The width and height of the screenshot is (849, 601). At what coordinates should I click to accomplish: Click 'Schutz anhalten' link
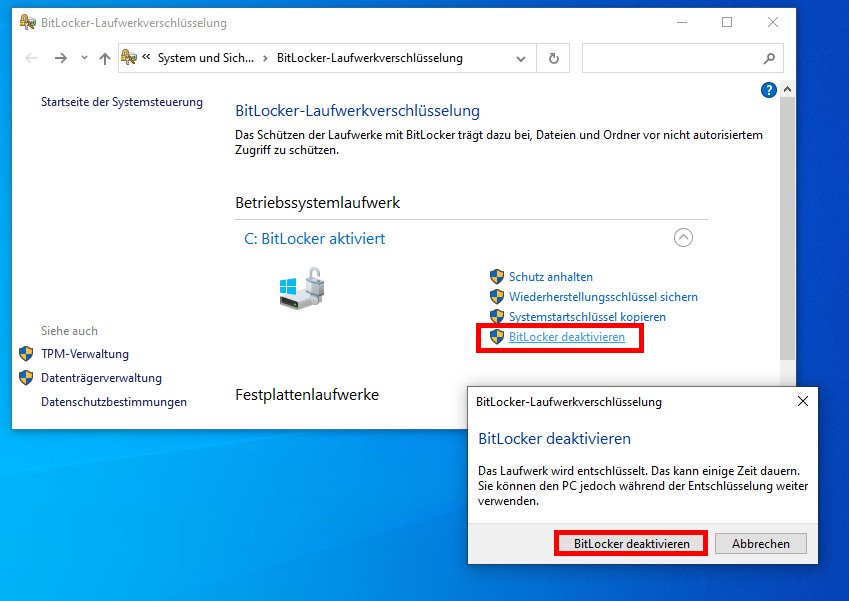551,277
